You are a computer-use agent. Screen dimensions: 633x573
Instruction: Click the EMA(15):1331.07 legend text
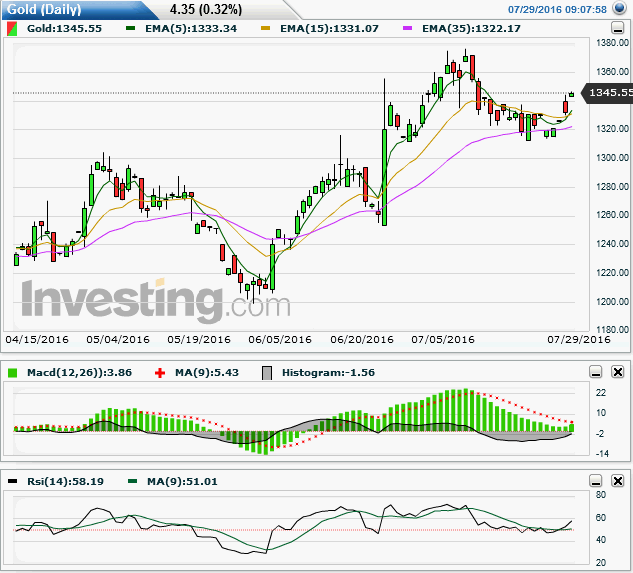click(329, 29)
